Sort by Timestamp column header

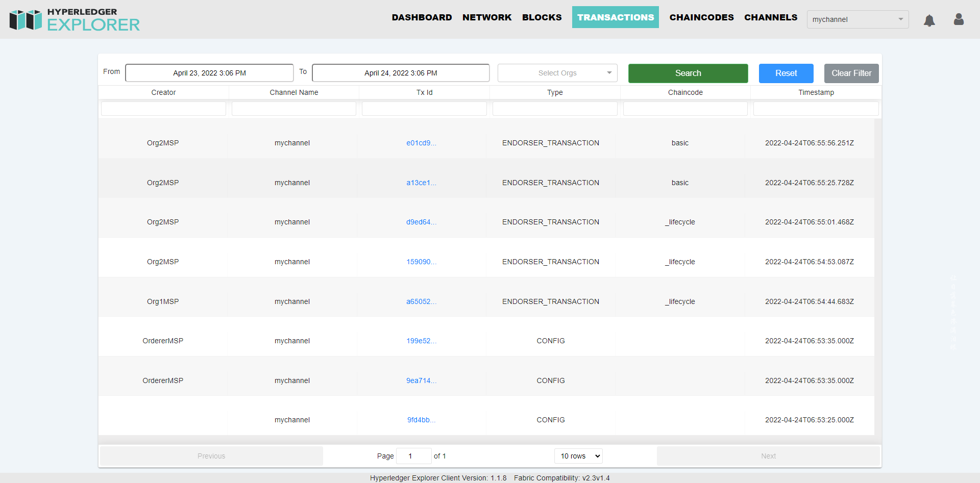click(x=816, y=92)
